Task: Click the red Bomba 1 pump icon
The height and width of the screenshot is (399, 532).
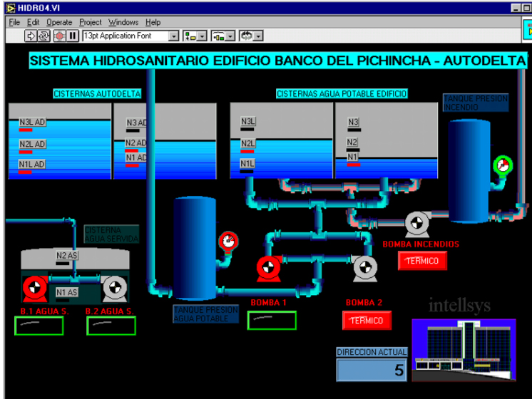Action: click(x=269, y=269)
